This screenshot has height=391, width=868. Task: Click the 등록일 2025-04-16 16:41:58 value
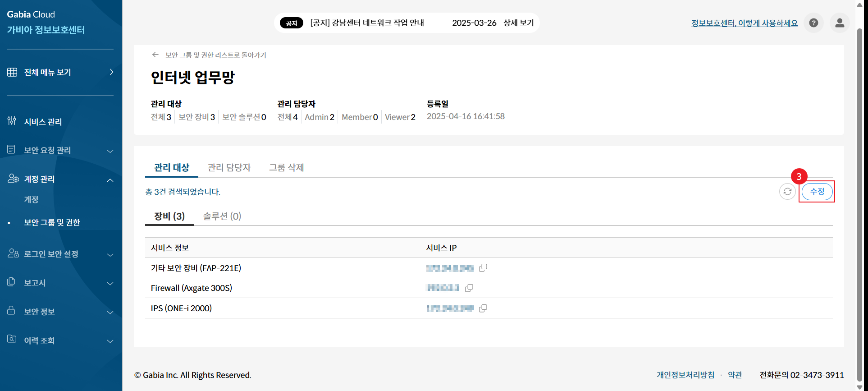(466, 116)
